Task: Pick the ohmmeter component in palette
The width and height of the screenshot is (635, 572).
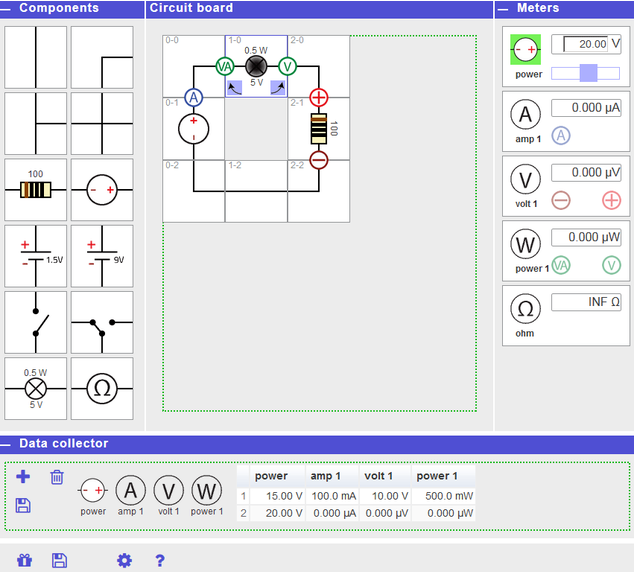Action: (x=102, y=389)
